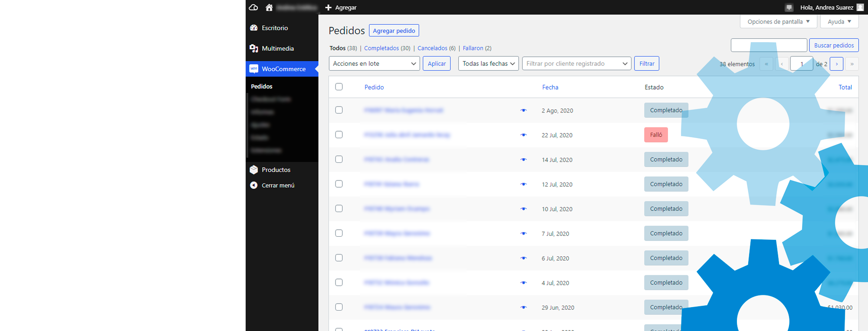Expand the Ayuda help panel
Image resolution: width=868 pixels, height=331 pixels.
click(839, 22)
